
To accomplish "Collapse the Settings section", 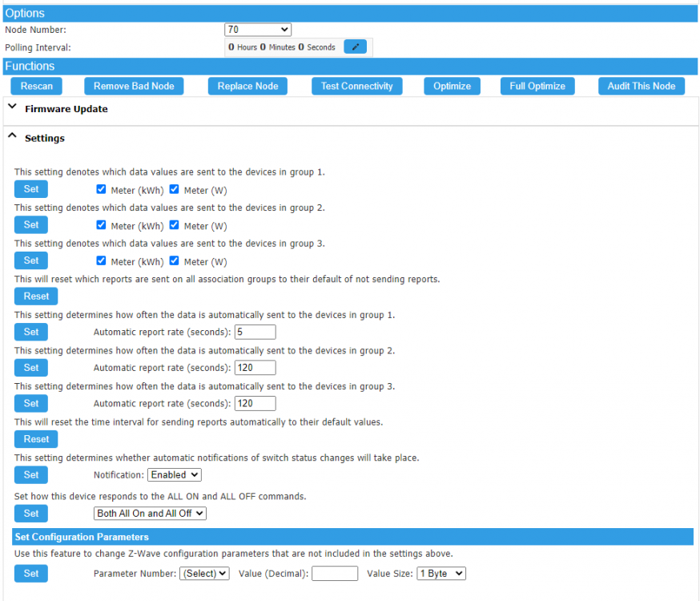I will (x=44, y=139).
